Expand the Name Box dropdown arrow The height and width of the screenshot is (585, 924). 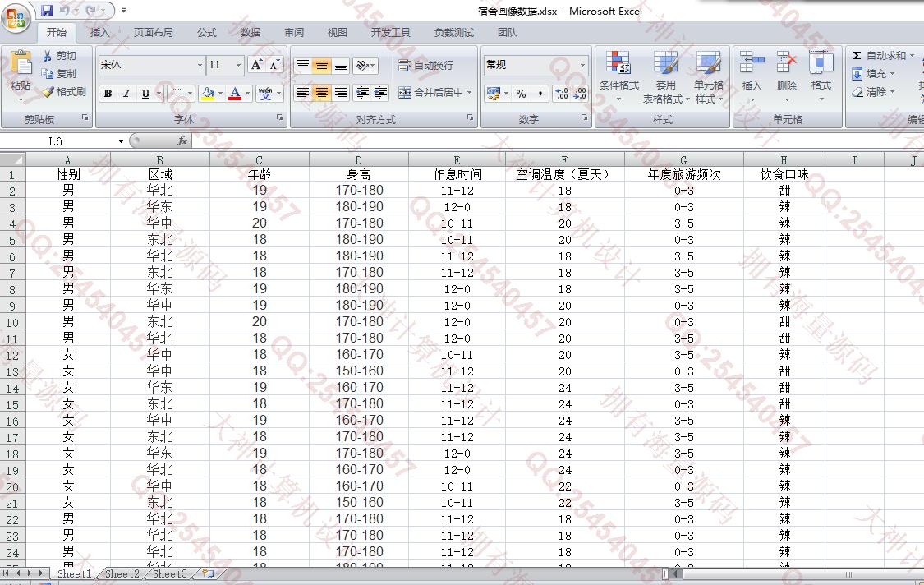121,141
